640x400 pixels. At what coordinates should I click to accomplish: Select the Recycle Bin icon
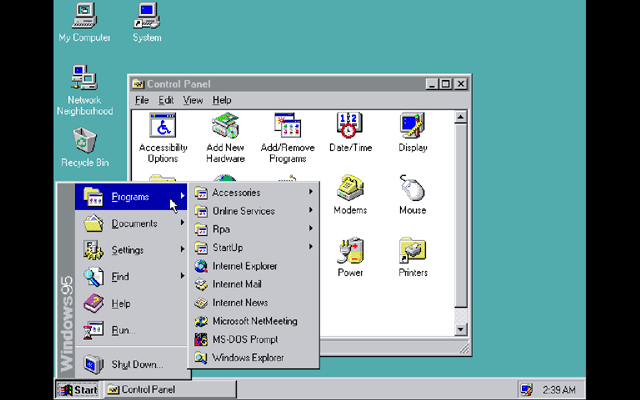point(85,147)
